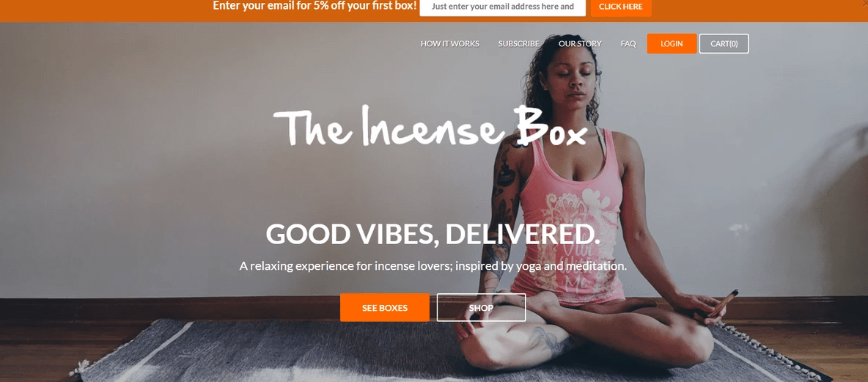Open the CART(0) button

(724, 44)
